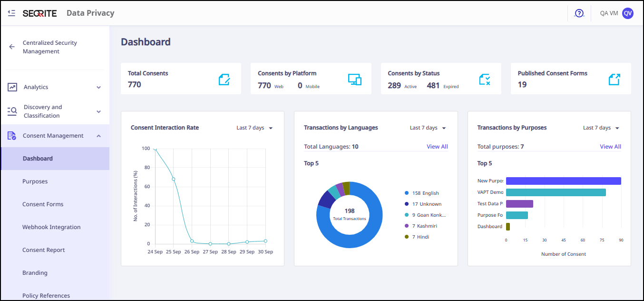Click View All for purposes

[610, 147]
